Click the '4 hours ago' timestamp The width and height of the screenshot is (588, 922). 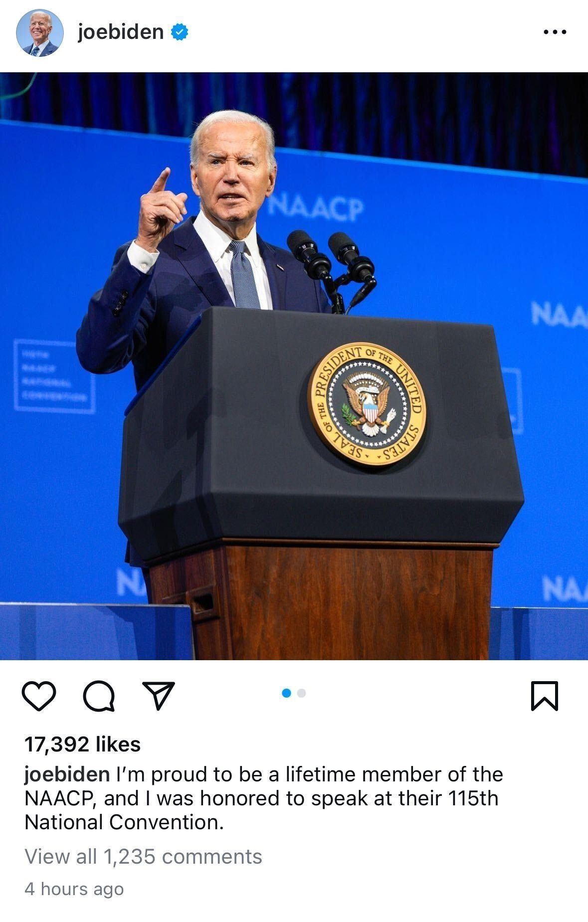pyautogui.click(x=74, y=889)
